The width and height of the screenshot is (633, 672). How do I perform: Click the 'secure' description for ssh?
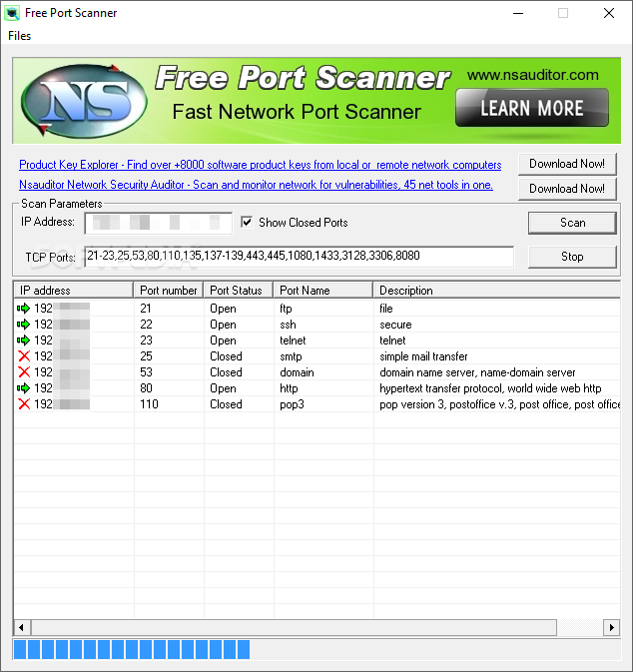(395, 325)
